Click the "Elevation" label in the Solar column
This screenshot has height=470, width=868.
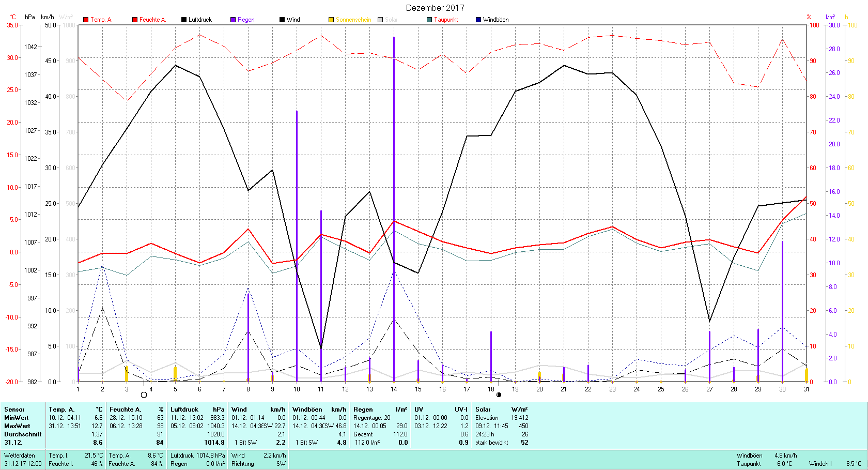coord(487,418)
